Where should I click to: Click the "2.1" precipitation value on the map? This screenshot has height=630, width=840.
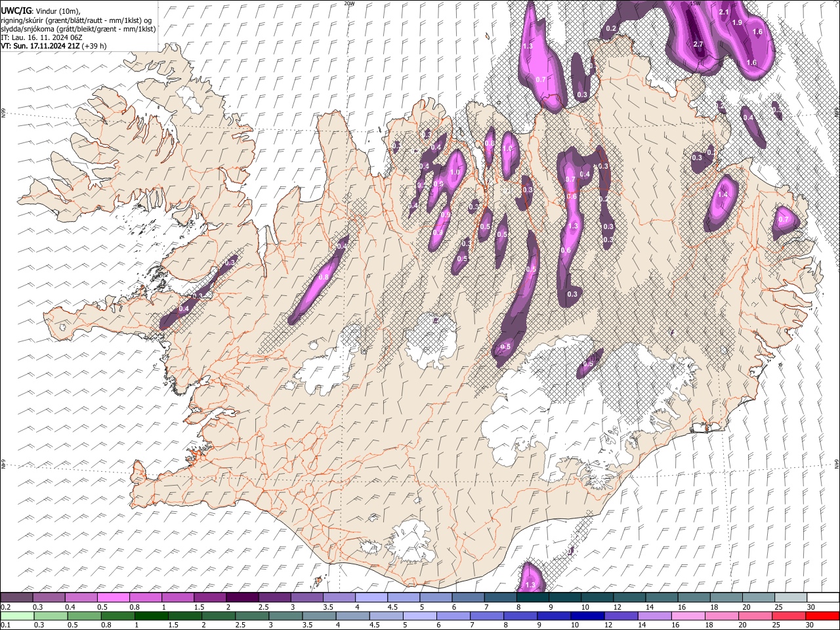[x=724, y=12]
